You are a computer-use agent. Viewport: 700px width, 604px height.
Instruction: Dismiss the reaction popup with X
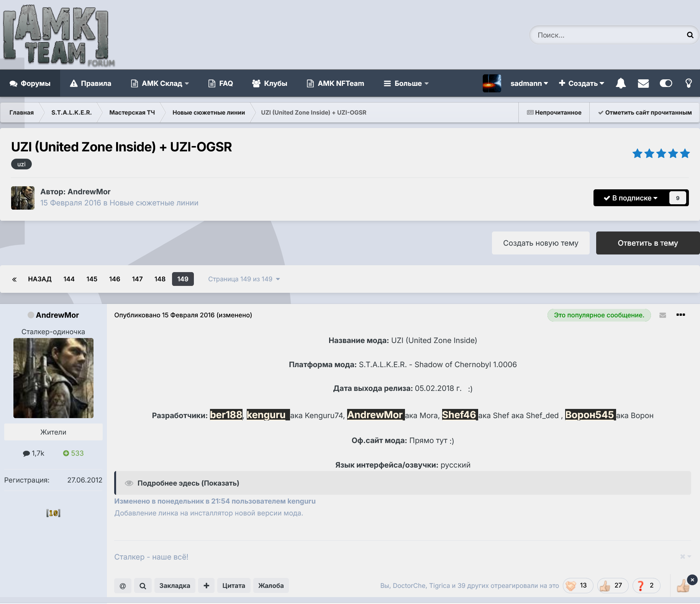coord(692,580)
